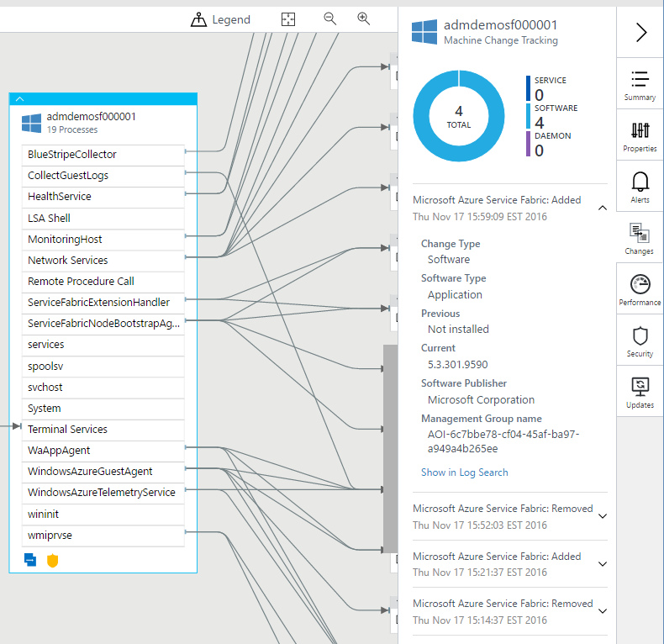Select the wmiprvse process
Image resolution: width=664 pixels, height=644 pixels.
pos(103,535)
